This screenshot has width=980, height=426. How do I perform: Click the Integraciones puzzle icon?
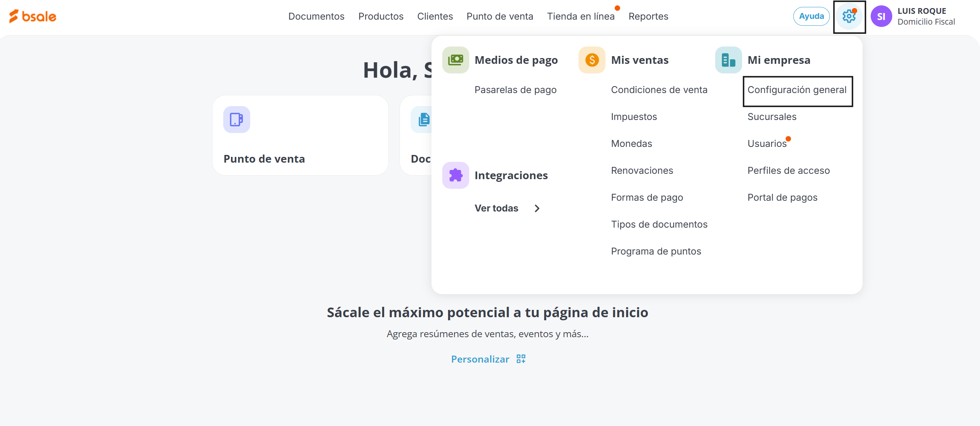point(455,175)
